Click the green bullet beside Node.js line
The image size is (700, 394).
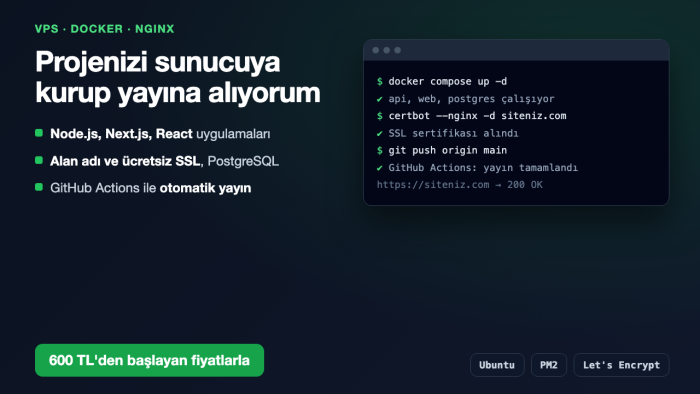tap(39, 133)
